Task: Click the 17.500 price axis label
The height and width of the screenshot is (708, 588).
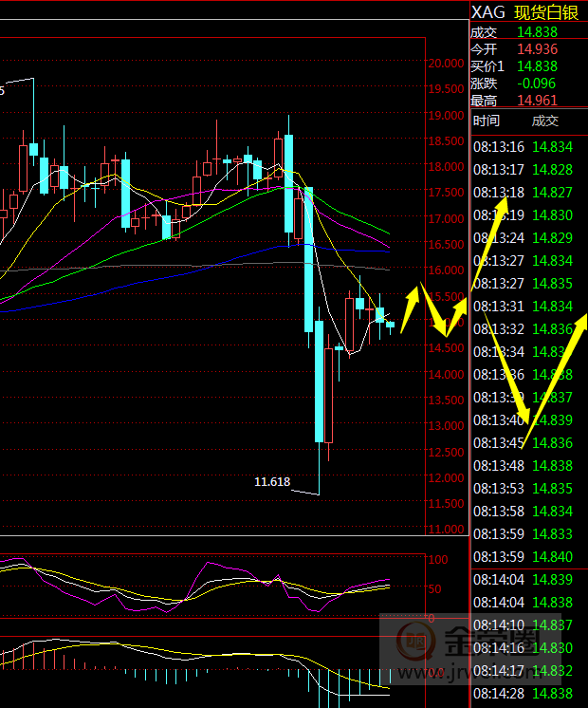Action: coord(446,193)
